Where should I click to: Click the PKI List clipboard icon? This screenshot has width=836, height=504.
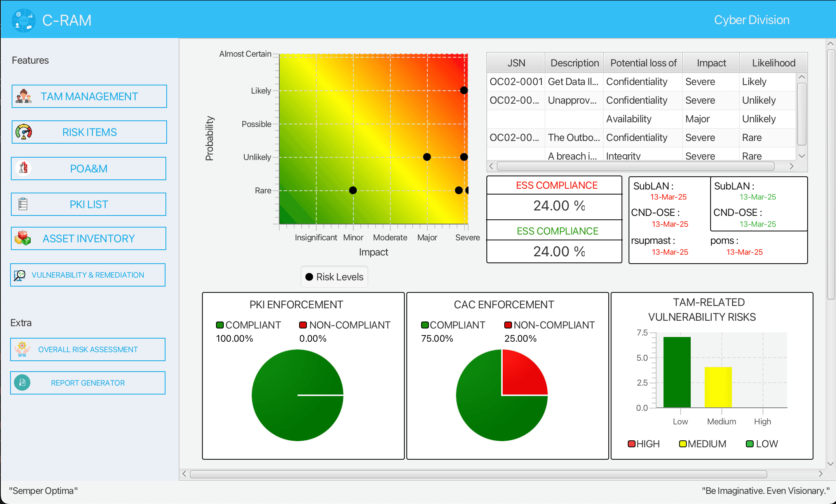(23, 204)
